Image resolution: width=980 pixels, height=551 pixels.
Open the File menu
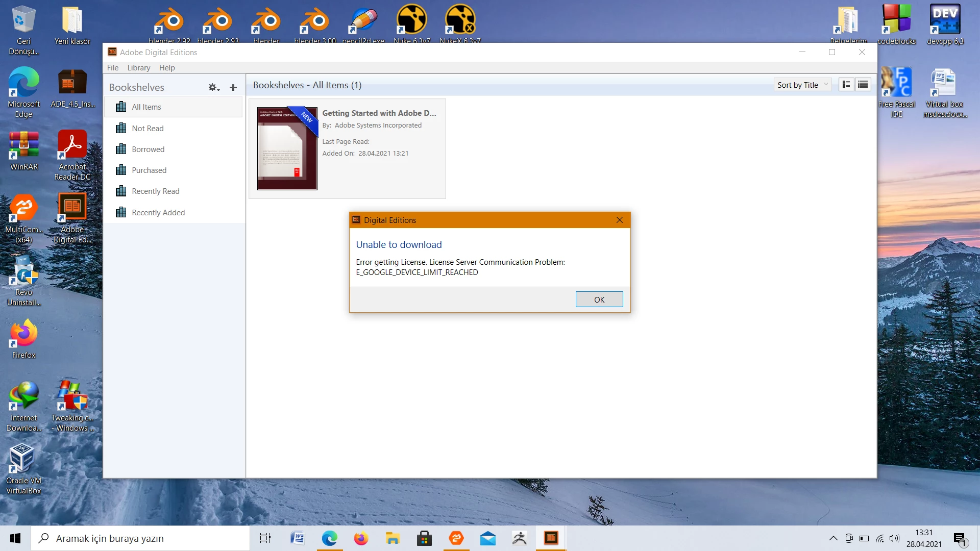pos(112,67)
